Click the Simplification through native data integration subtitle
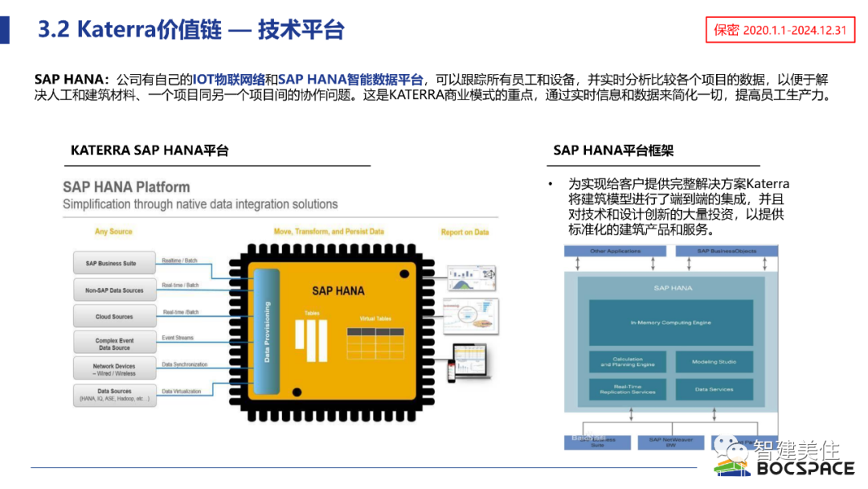 (200, 204)
